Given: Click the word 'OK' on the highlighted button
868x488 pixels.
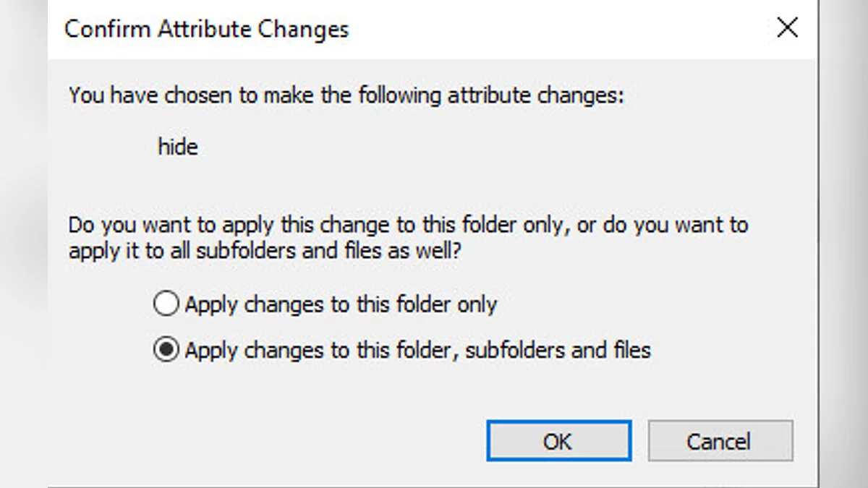Looking at the screenshot, I should [558, 442].
